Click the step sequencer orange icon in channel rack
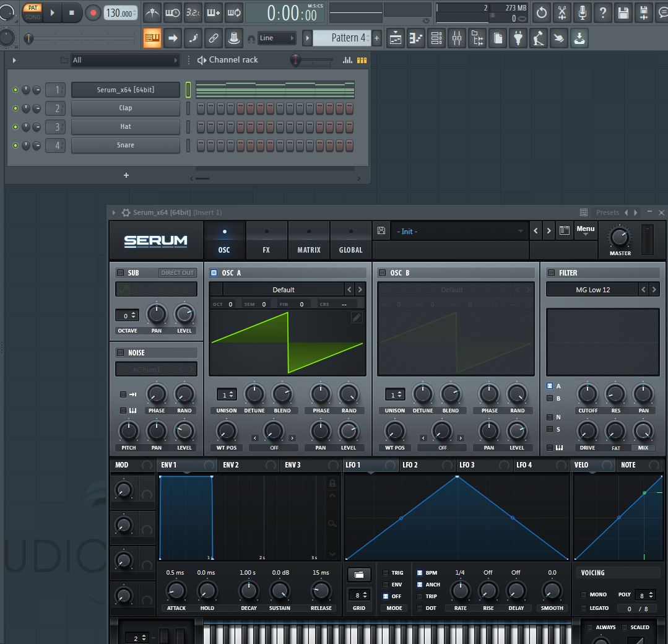Image resolution: width=668 pixels, height=644 pixels. [362, 60]
